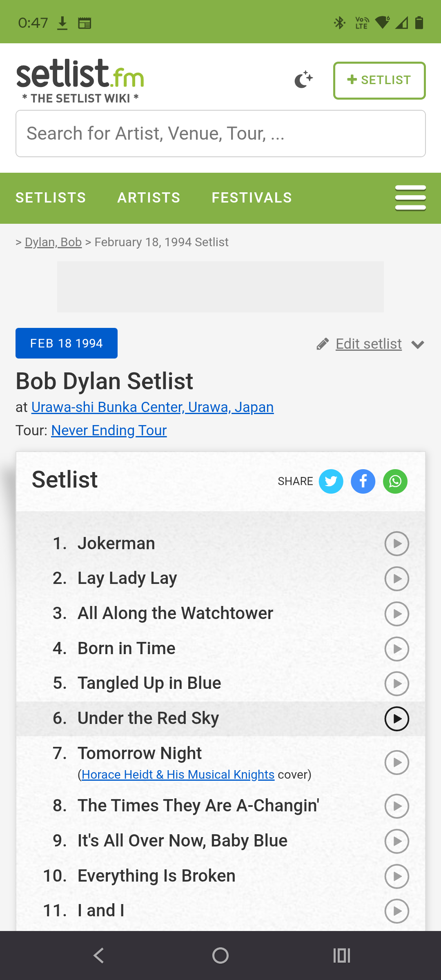This screenshot has width=441, height=980.
Task: Go to the Festivals tab
Action: (x=252, y=198)
